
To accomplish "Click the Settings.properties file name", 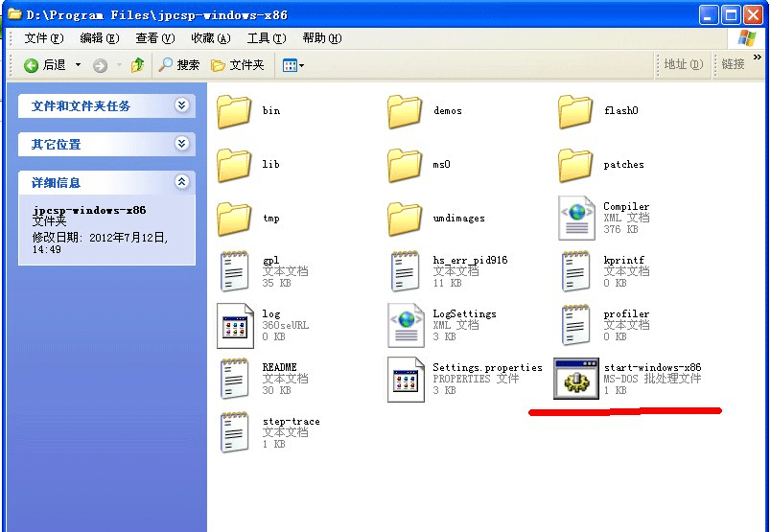I will (487, 368).
